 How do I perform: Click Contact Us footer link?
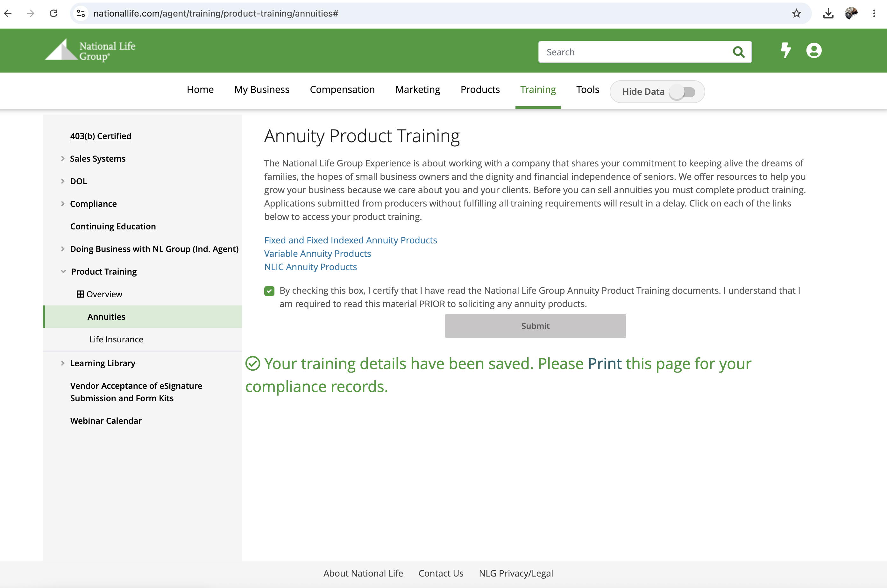click(441, 573)
